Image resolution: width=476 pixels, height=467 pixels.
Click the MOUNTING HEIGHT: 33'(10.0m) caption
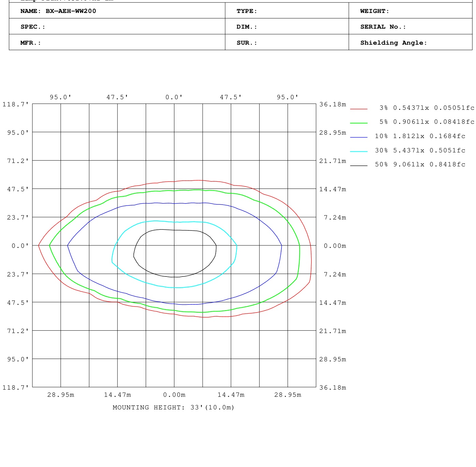[x=174, y=407]
